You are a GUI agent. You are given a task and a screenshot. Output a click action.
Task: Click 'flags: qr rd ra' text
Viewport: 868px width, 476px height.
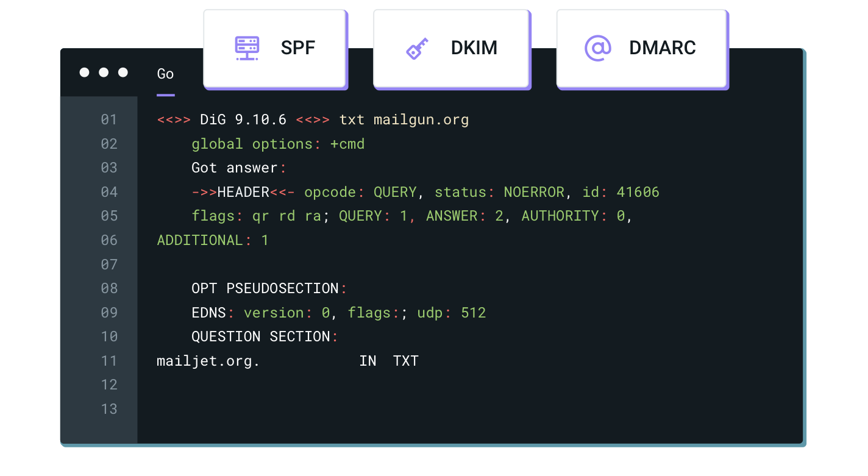(x=257, y=216)
